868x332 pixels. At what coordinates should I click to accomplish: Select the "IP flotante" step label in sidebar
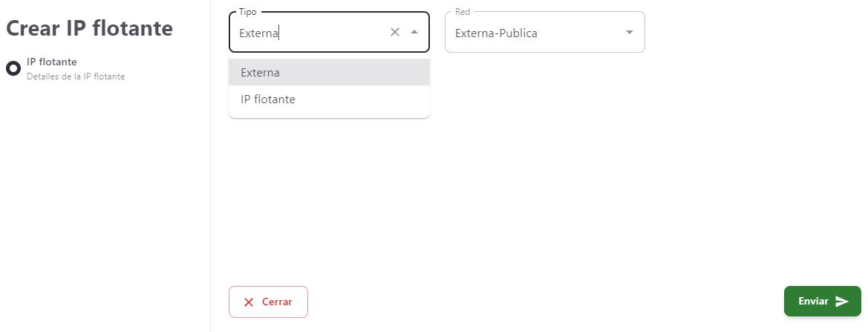[52, 62]
